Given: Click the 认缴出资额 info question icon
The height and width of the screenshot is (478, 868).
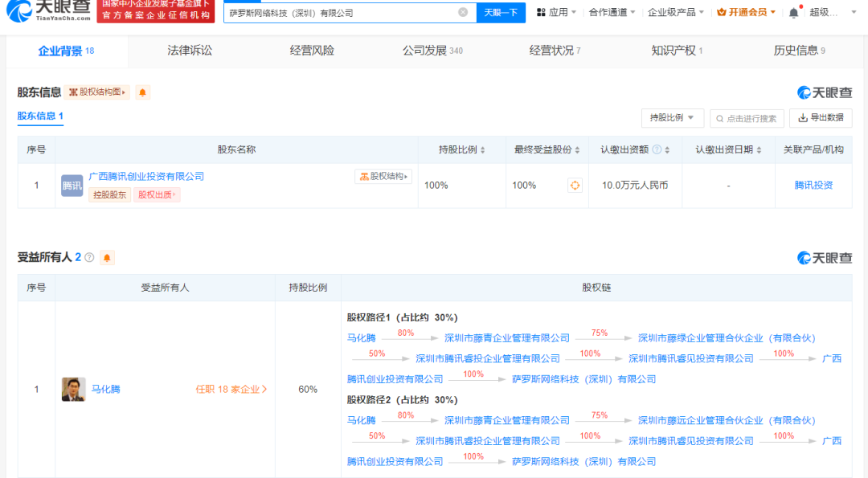Looking at the screenshot, I should 657,149.
